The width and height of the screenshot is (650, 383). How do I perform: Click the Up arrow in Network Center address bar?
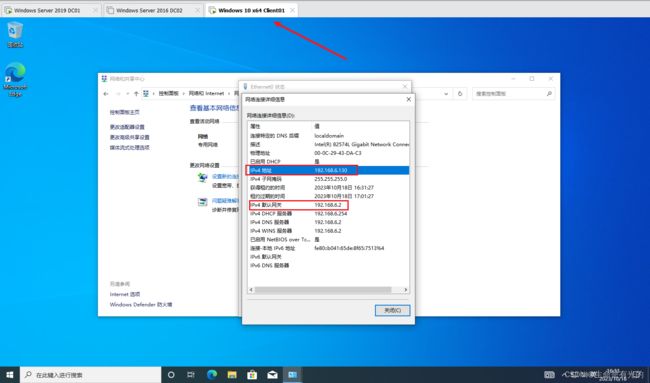coord(136,94)
